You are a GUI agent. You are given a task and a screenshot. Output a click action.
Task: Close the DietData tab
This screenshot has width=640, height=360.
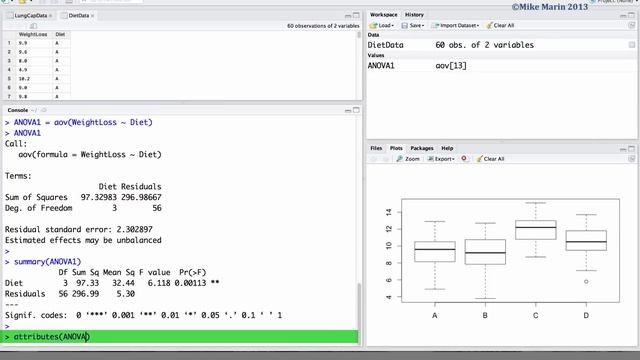[93, 16]
